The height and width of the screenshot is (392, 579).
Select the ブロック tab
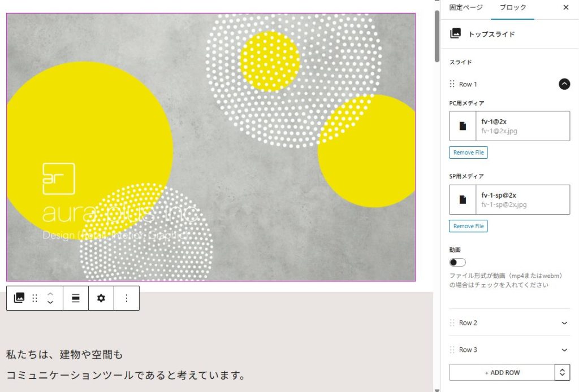[x=512, y=7]
